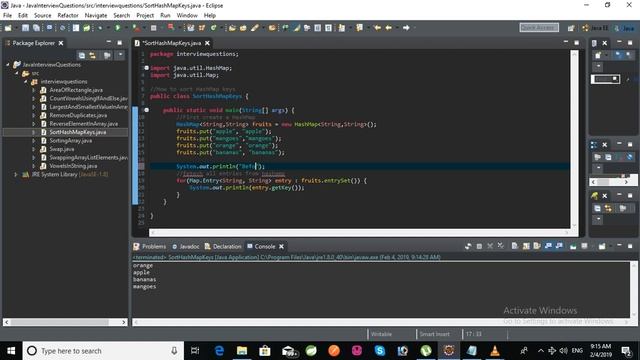The height and width of the screenshot is (360, 640).
Task: Switch to the Problems tab
Action: [x=149, y=247]
